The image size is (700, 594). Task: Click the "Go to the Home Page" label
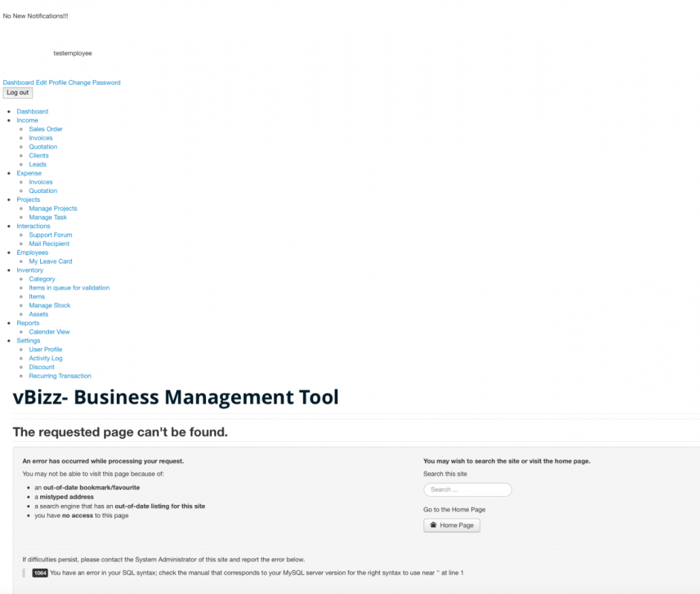click(x=454, y=509)
